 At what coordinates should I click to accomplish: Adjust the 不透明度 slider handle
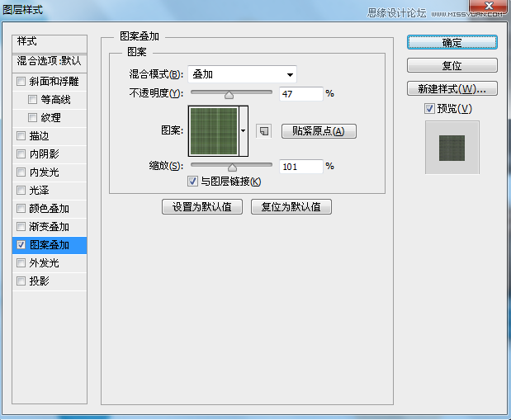(229, 95)
